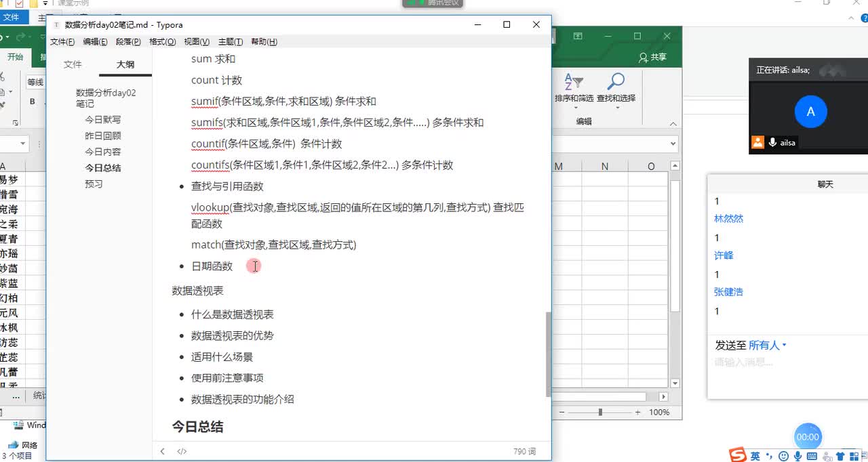Click the Sogou microphone voice input icon
The width and height of the screenshot is (868, 462).
click(797, 456)
